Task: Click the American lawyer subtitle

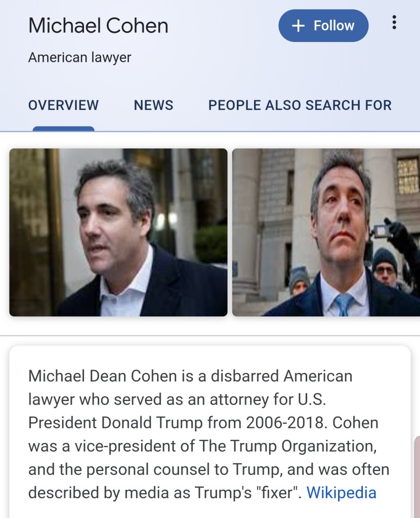Action: point(79,58)
